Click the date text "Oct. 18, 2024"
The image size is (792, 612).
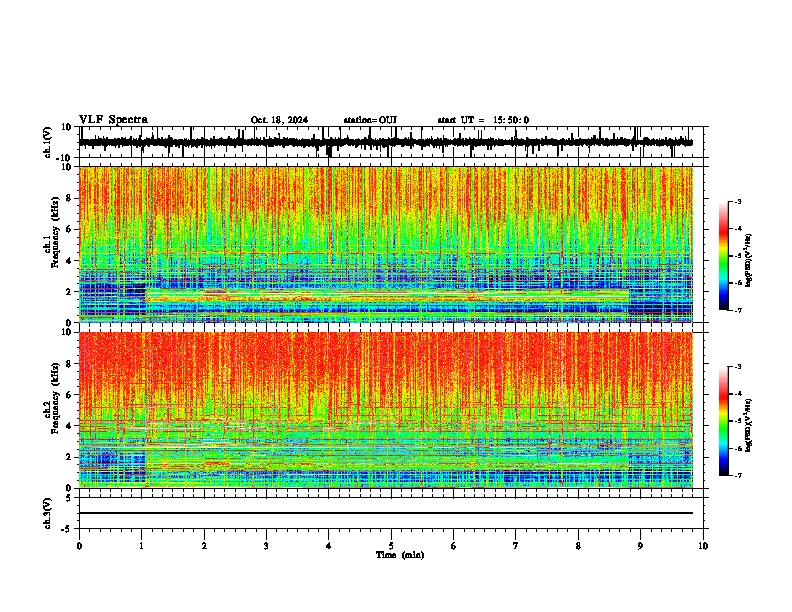[x=279, y=120]
